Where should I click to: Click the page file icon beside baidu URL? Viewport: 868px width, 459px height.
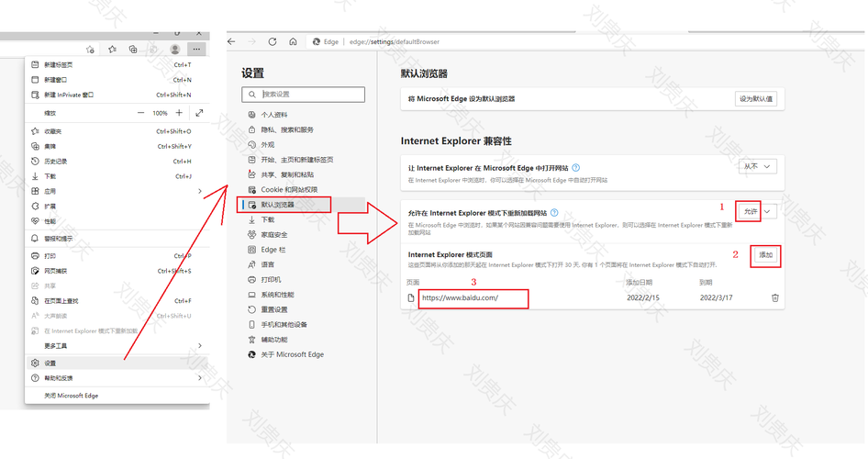tap(411, 297)
